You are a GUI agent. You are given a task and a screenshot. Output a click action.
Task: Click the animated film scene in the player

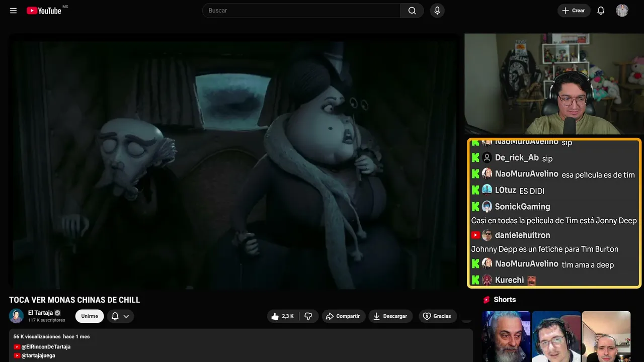click(x=234, y=161)
